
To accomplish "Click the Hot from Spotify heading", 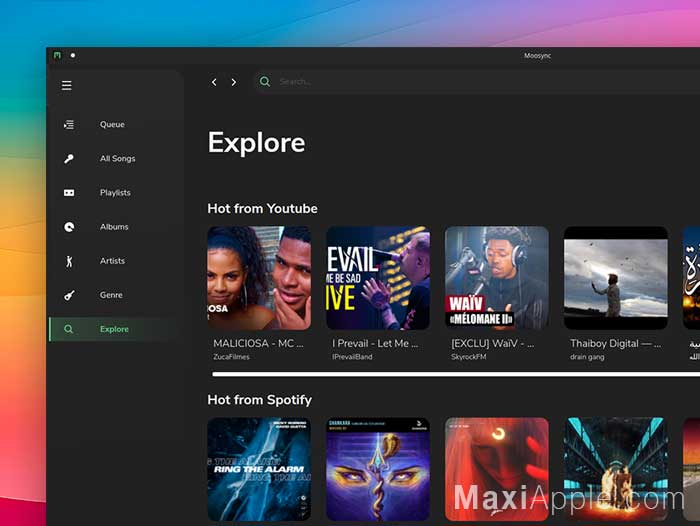I will tap(259, 400).
